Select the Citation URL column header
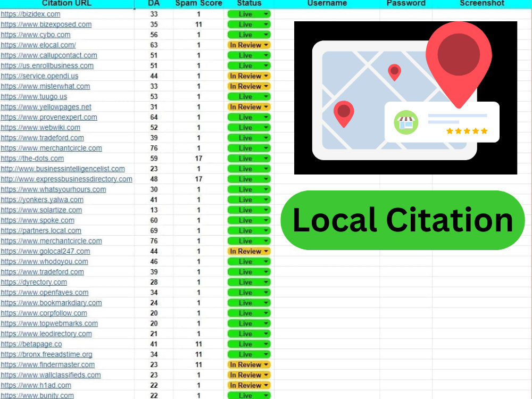The width and height of the screenshot is (532, 399). [66, 3]
